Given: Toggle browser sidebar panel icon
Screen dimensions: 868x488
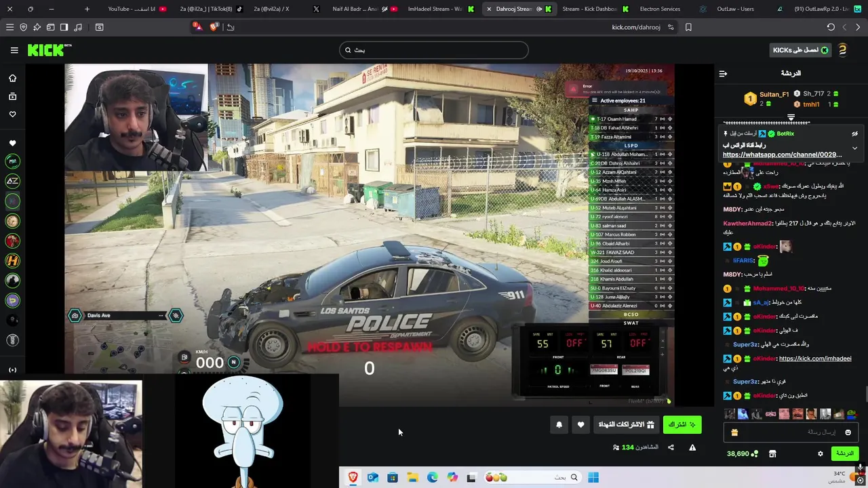Looking at the screenshot, I should click(64, 27).
